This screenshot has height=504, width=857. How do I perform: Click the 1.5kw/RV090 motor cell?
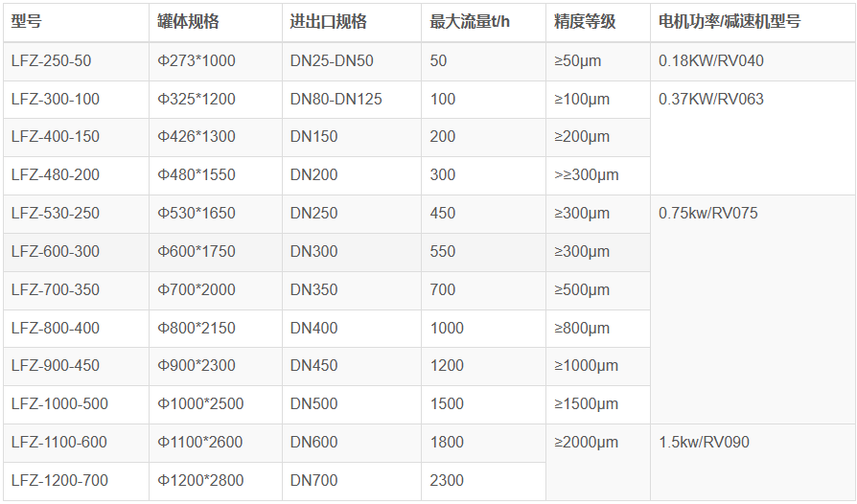704,443
